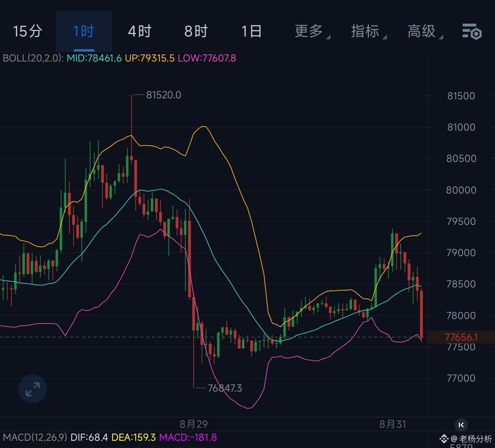Click the 79000 price axis label
Image resolution: width=495 pixels, height=448 pixels.
(461, 253)
